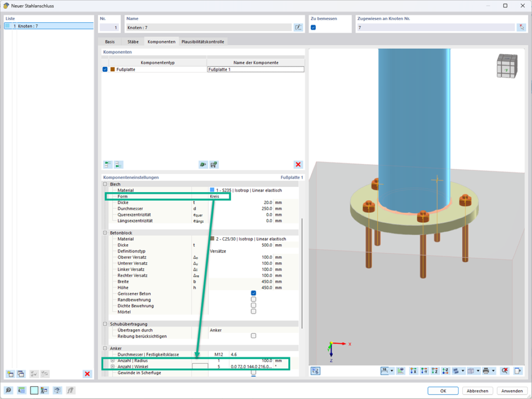532x399 pixels.
Task: Click the Übertragen durch value Anker
Action: 216,330
